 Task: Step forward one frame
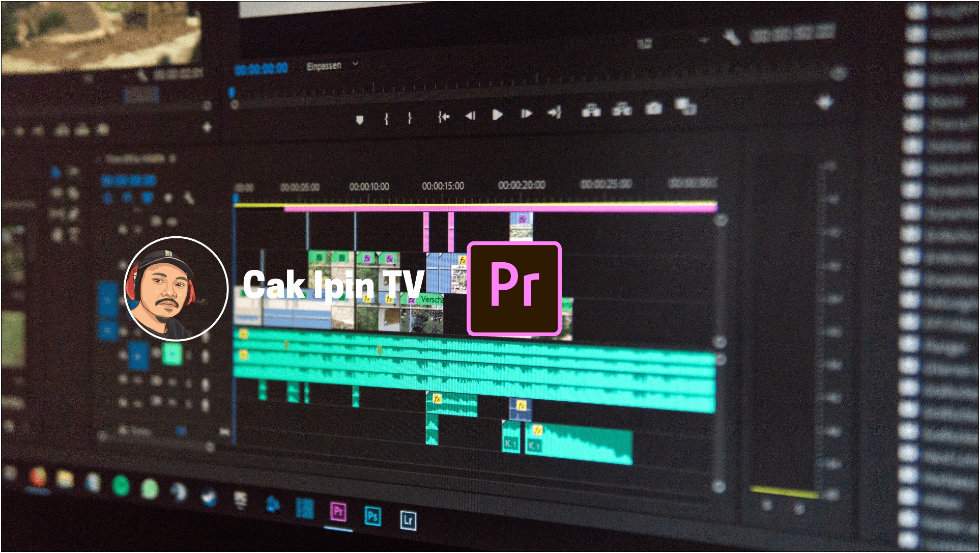pos(526,113)
